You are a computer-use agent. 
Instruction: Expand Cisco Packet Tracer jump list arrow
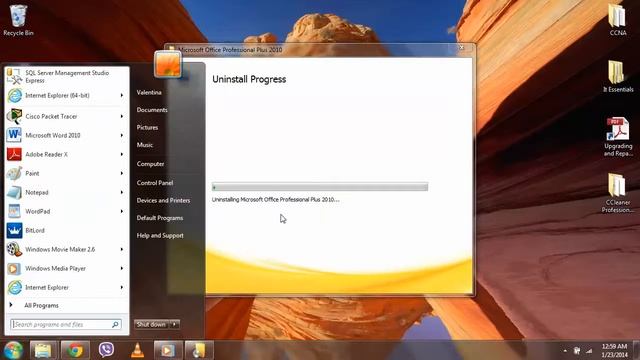(122, 116)
